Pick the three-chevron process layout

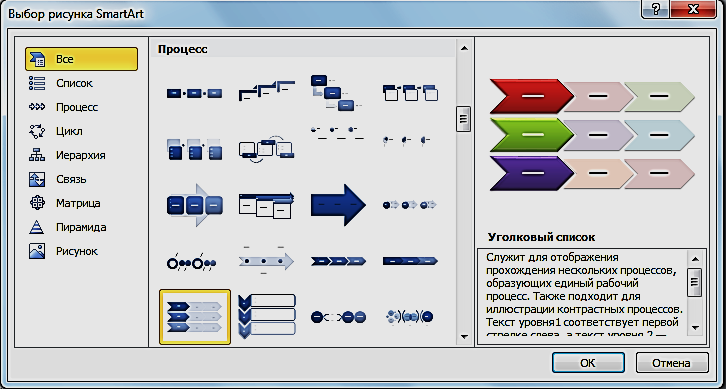[338, 261]
